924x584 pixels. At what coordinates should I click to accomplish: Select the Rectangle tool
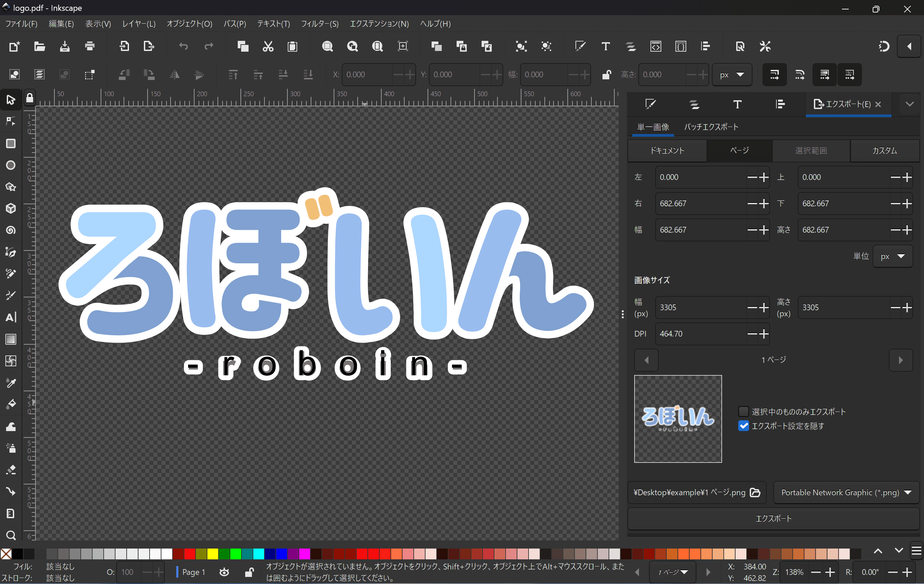[x=11, y=143]
